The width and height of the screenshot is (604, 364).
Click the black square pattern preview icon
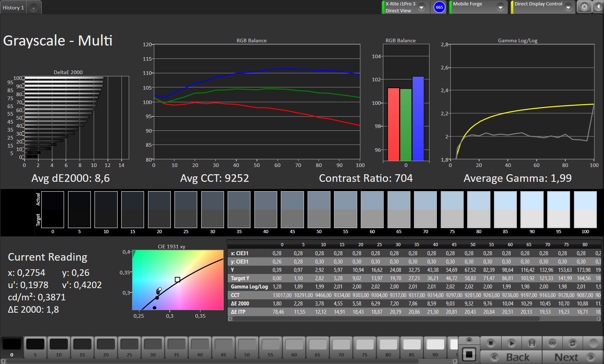pyautogui.click(x=469, y=354)
